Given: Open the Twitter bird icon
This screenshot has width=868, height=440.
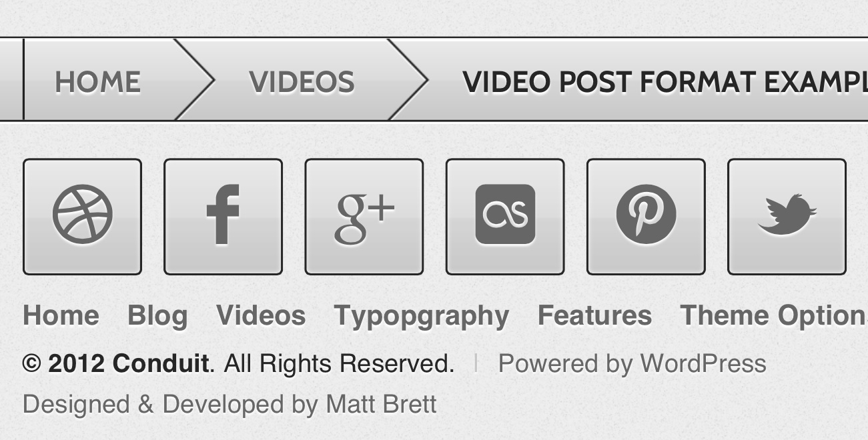Looking at the screenshot, I should pyautogui.click(x=787, y=217).
